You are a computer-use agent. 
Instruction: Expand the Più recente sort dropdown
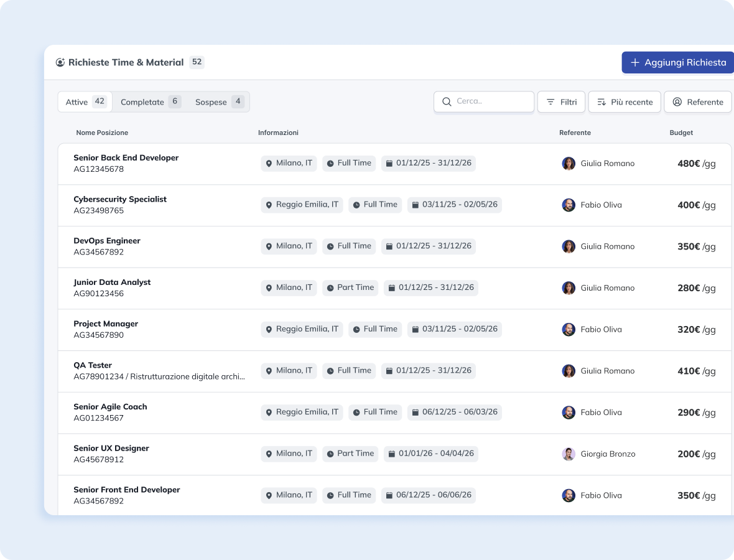pyautogui.click(x=625, y=102)
